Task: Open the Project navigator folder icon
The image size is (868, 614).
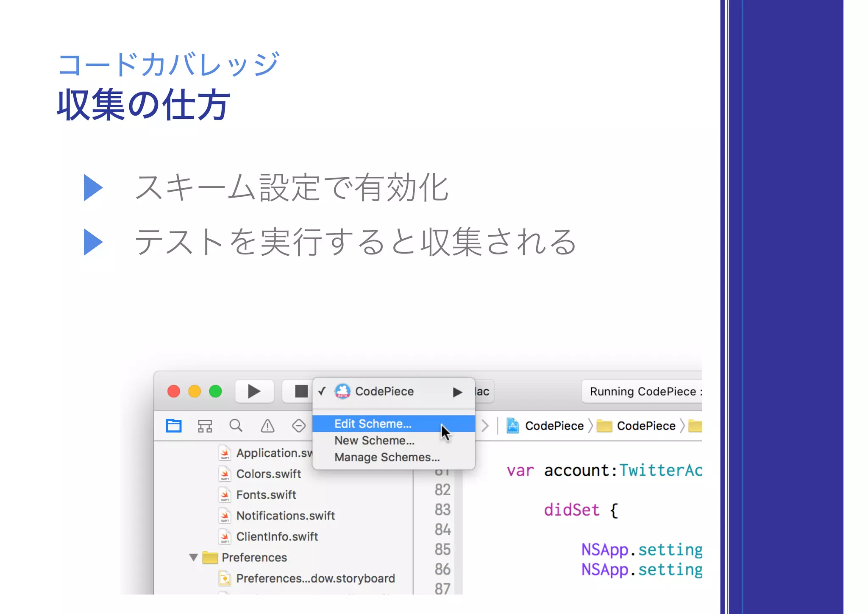Action: coord(173,426)
